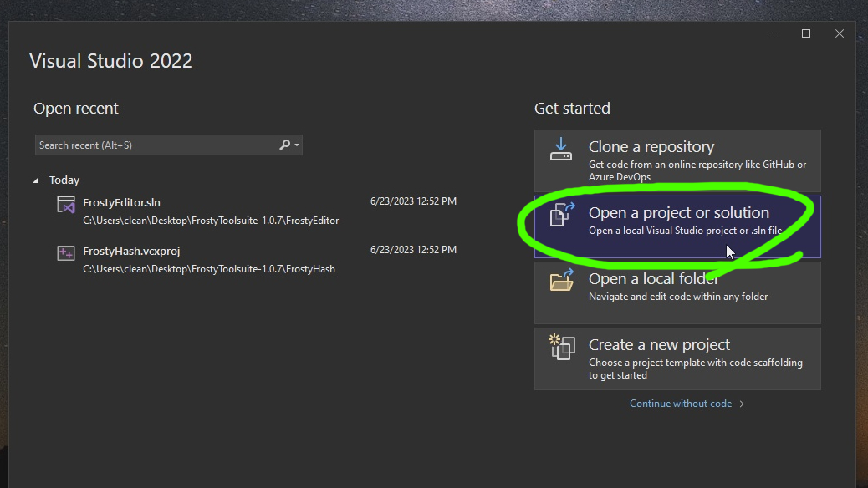Click the FrostyEditor.sln timestamp 6/23/2023 12:52 PM
Viewport: 868px width, 488px height.
tap(413, 201)
